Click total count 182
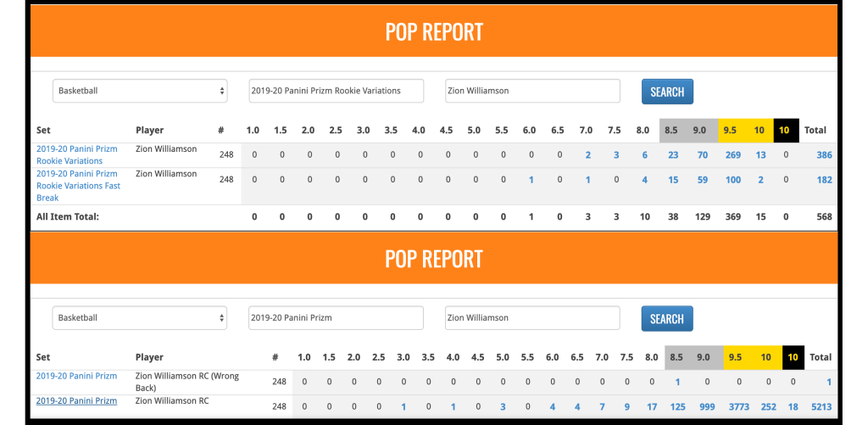868x425 pixels. [824, 180]
